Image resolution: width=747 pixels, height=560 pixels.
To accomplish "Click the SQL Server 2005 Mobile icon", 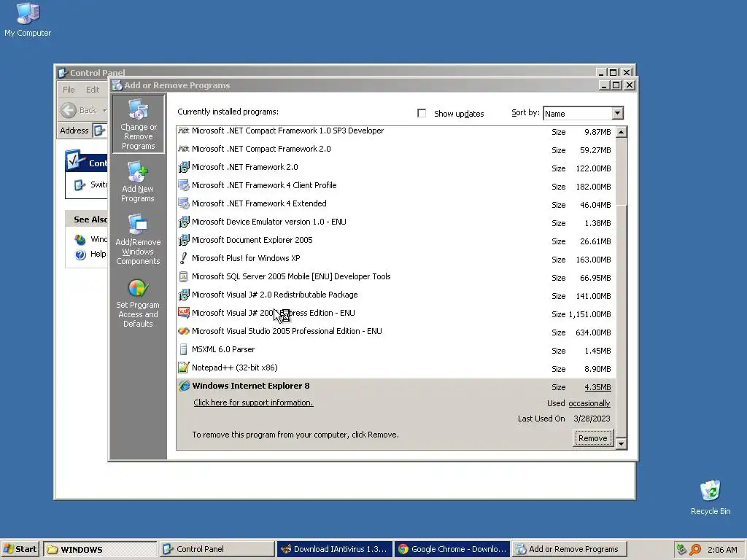I will tap(183, 276).
